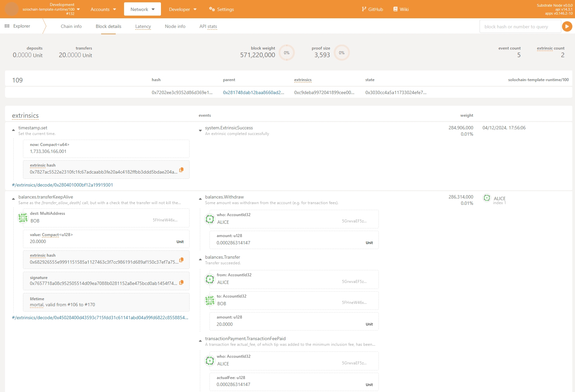Click the weight value 284,906,000
This screenshot has width=575, height=392.
pyautogui.click(x=461, y=128)
